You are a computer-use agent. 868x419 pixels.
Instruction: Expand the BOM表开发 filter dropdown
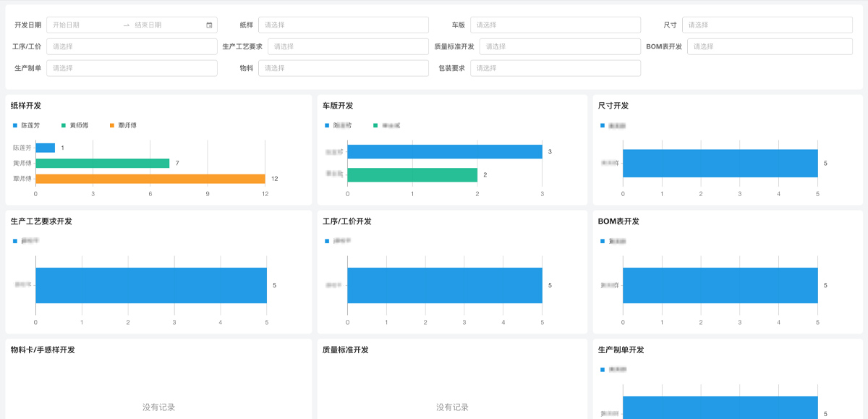point(770,47)
